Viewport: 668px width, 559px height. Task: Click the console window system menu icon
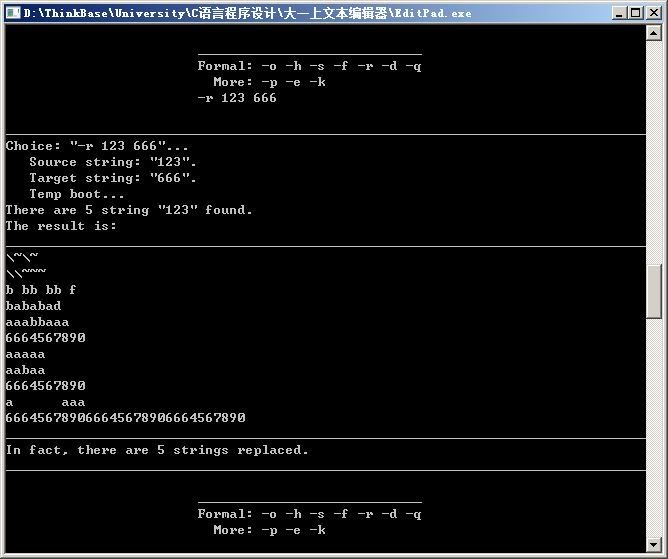pos(13,13)
